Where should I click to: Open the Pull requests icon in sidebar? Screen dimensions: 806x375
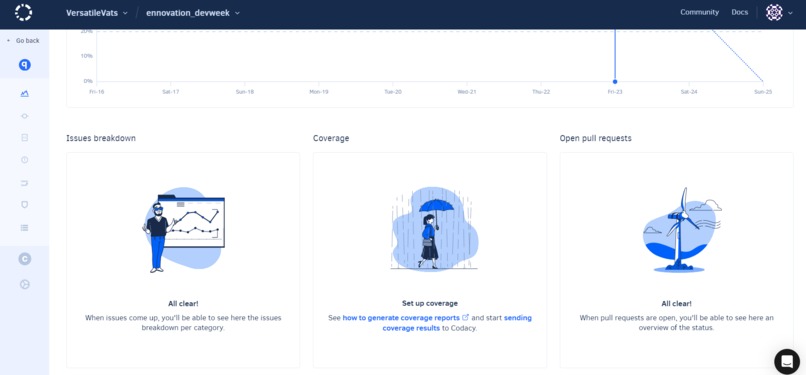coord(25,182)
